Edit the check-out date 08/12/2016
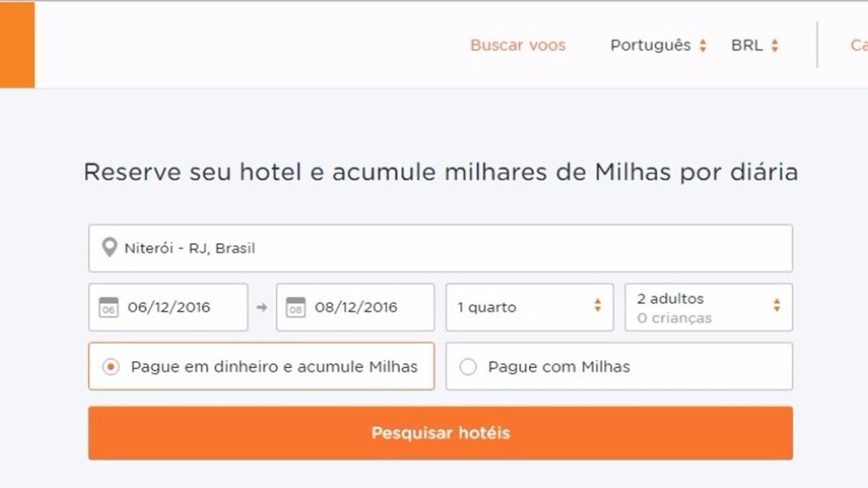Screen dimensions: 868x488 [356, 307]
